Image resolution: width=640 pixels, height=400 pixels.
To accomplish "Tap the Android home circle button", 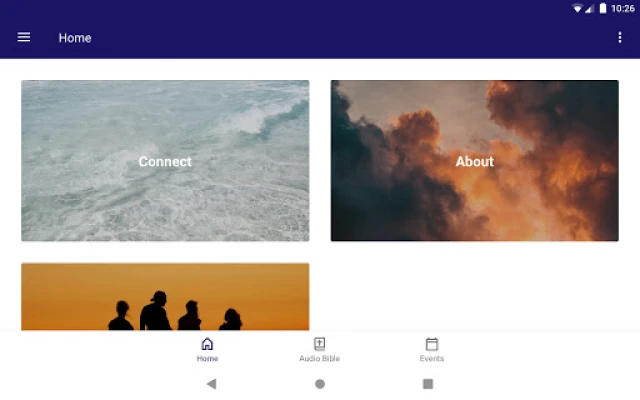I will pyautogui.click(x=320, y=384).
